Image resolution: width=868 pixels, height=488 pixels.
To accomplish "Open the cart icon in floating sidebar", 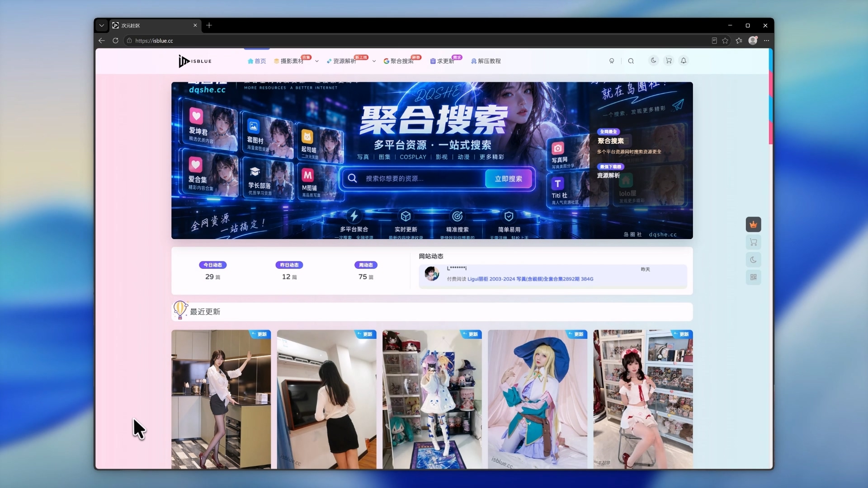I will point(753,242).
